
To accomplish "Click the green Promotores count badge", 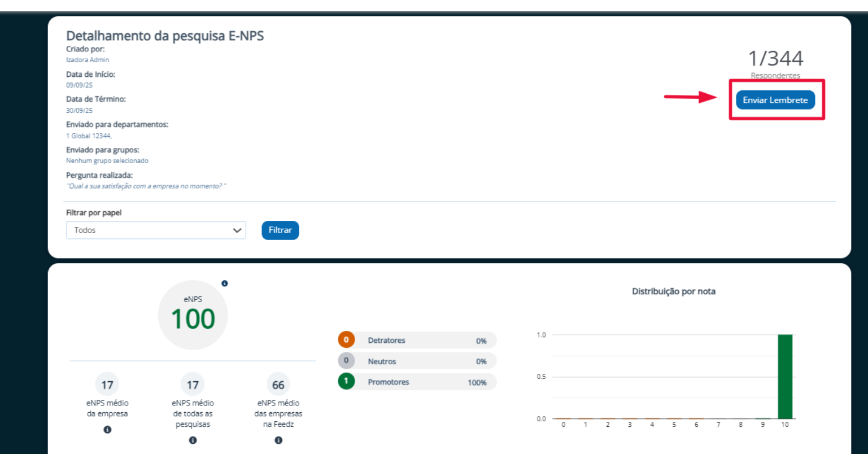I will tap(346, 382).
